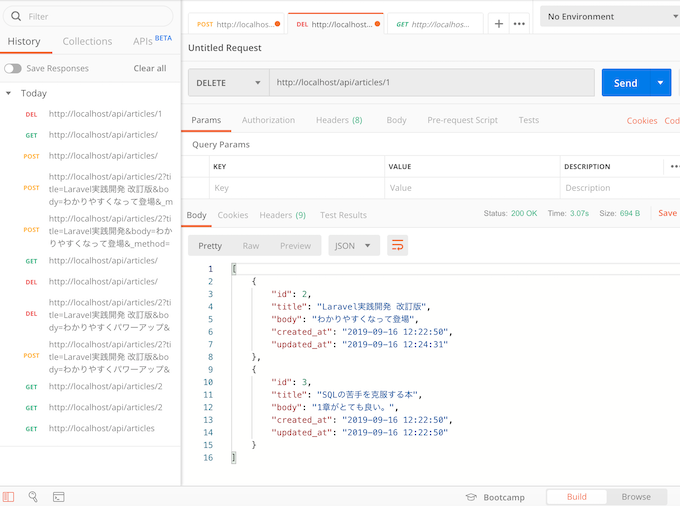Open the request Cookies link
This screenshot has width=680, height=506.
(x=642, y=121)
